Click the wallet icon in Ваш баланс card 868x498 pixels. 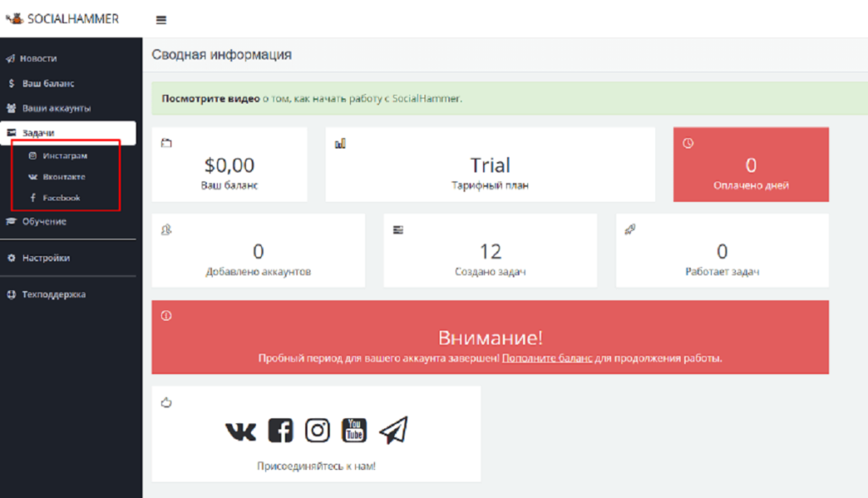tap(166, 143)
